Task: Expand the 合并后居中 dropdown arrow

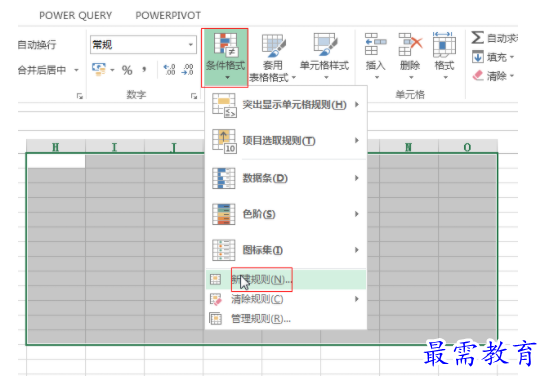Action: 76,71
